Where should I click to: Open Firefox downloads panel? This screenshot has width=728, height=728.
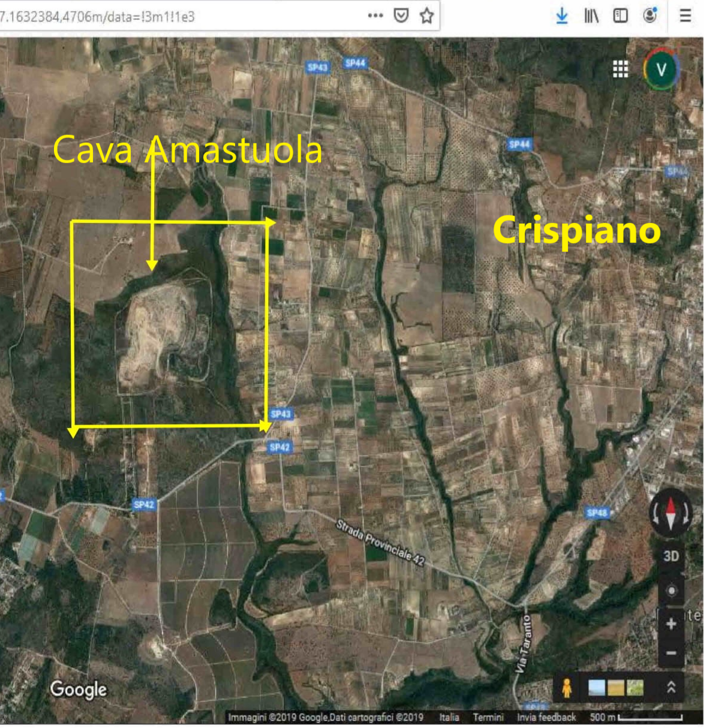[562, 16]
